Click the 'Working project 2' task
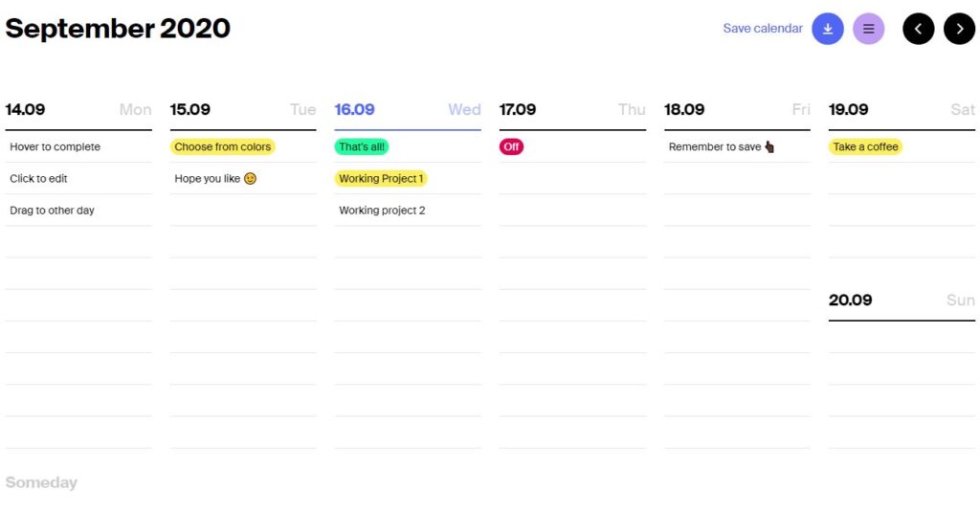 tap(382, 211)
